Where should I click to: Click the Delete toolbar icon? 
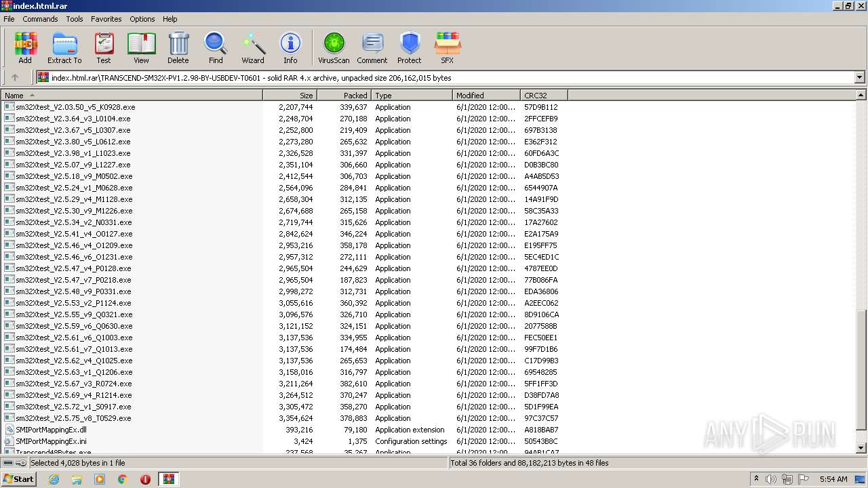[178, 48]
